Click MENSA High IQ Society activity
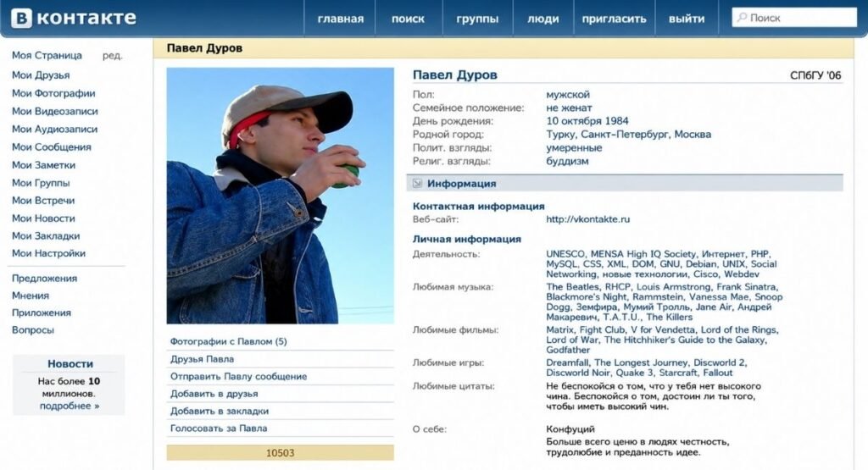Image resolution: width=868 pixels, height=470 pixels. tap(643, 254)
